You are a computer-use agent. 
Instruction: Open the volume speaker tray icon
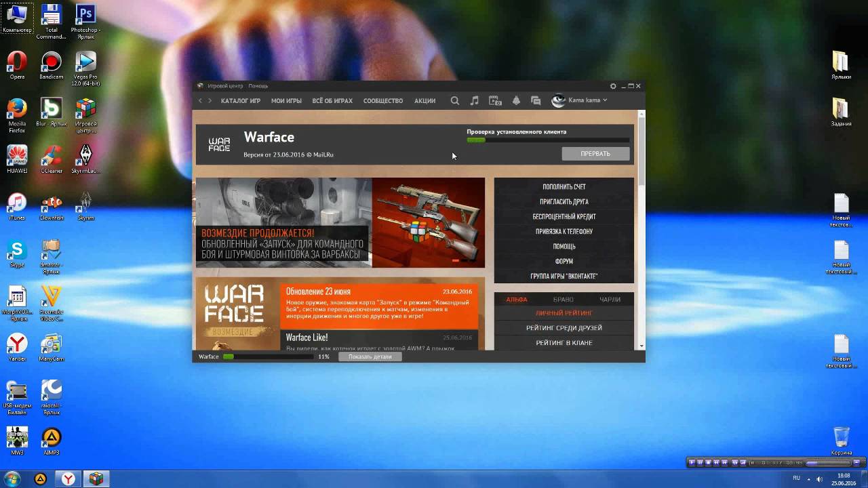(x=819, y=479)
